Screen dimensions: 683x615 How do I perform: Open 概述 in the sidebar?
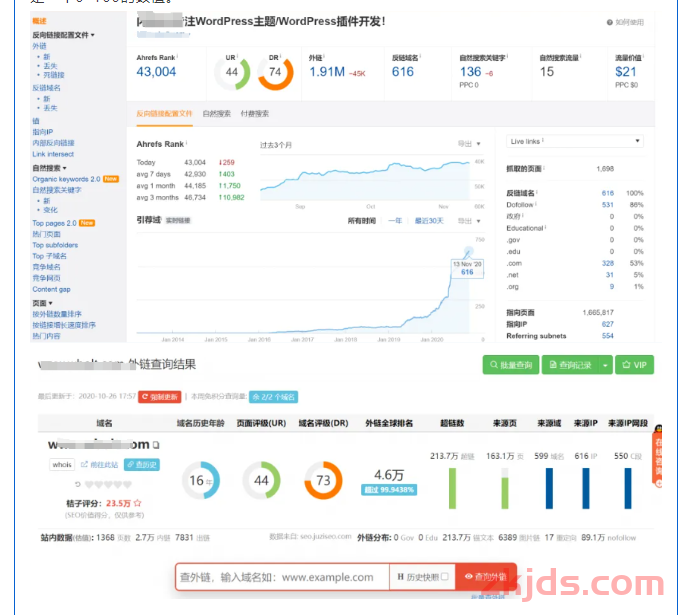pos(39,21)
